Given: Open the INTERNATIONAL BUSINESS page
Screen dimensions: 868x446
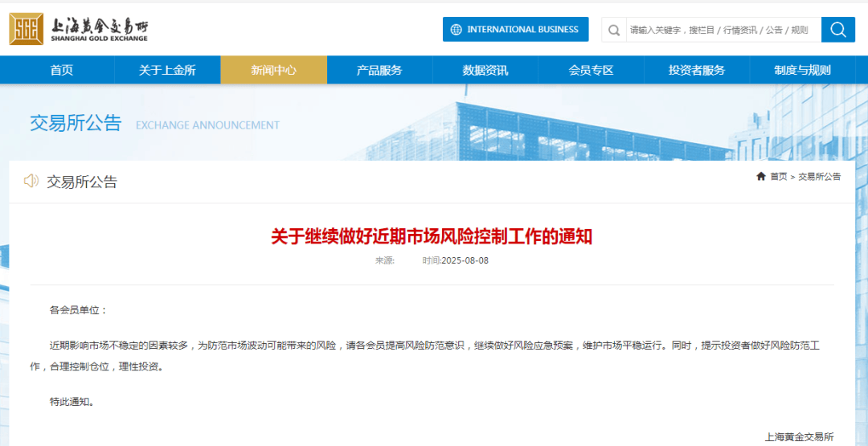Looking at the screenshot, I should [515, 29].
